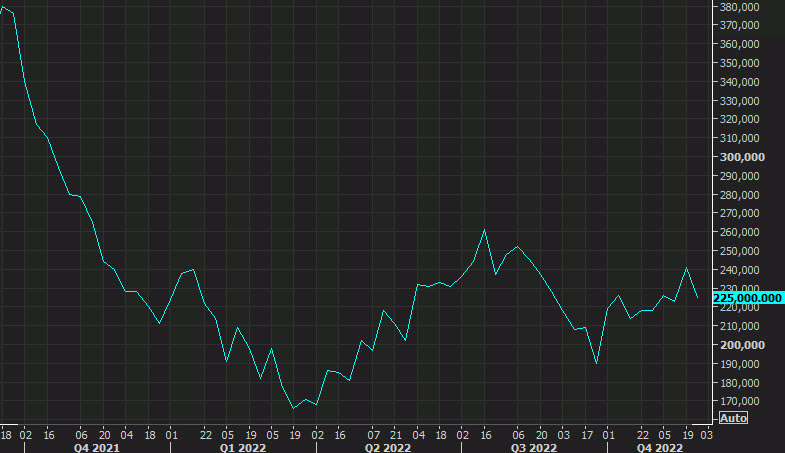Click the 240,000 y-axis label

[x=739, y=270]
